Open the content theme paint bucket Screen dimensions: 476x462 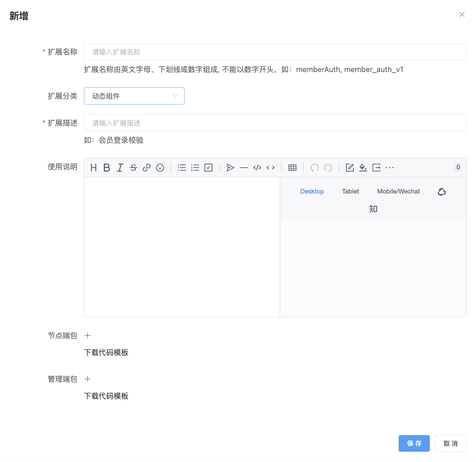pos(363,168)
